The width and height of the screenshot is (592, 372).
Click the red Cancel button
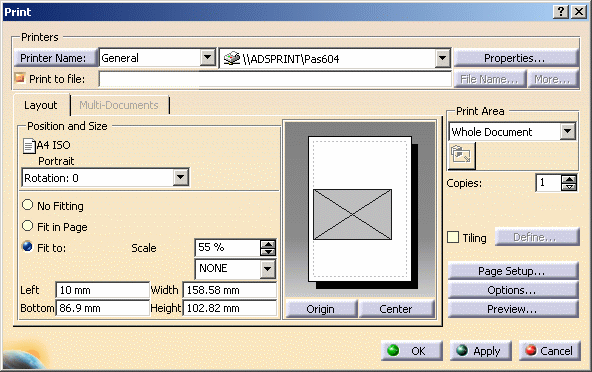pos(549,351)
